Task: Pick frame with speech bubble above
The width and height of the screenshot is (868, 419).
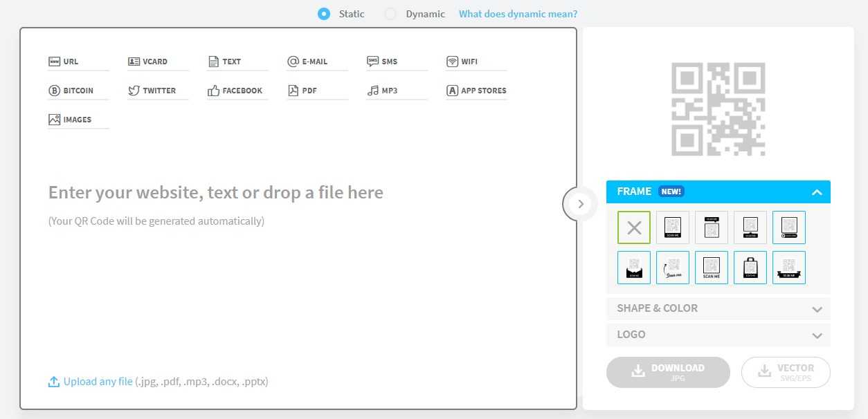Action: pyautogui.click(x=711, y=227)
